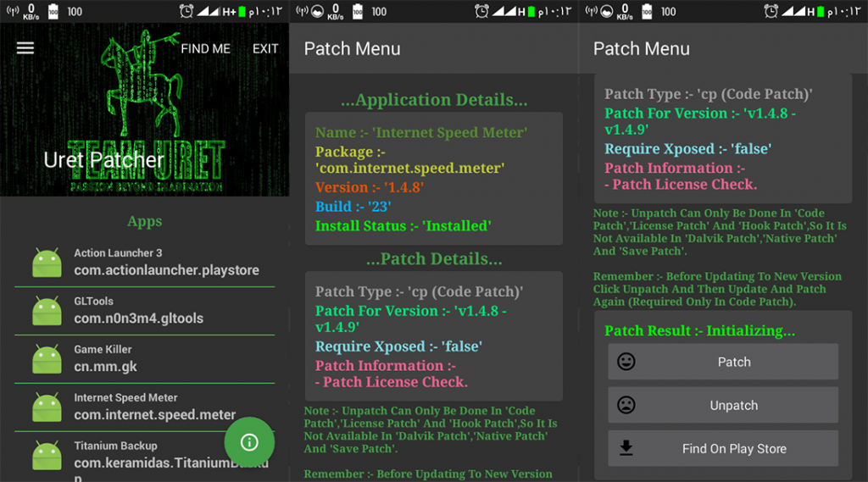The width and height of the screenshot is (868, 482).
Task: Click Install Status 'Installed' line
Action: point(403,226)
